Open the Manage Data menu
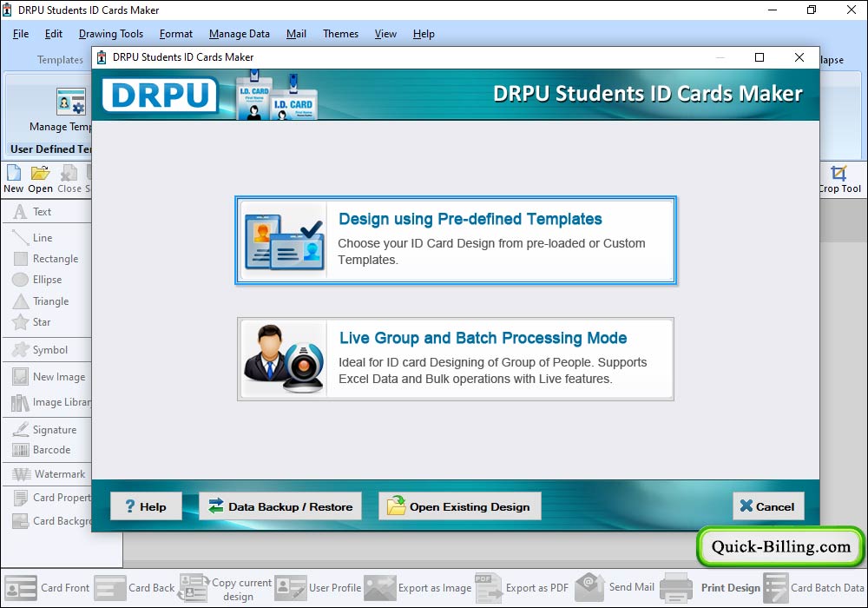This screenshot has width=868, height=608. [240, 34]
